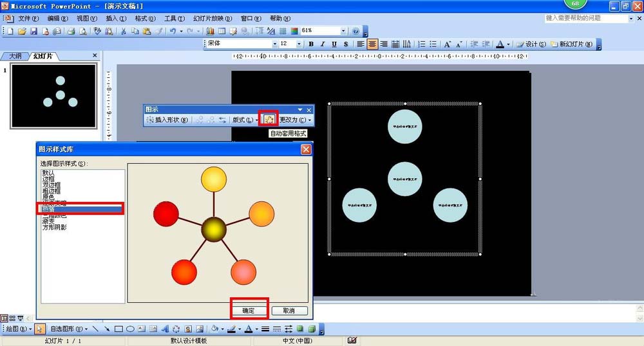The image size is (644, 346).
Task: Click the Paste clipboard icon
Action: pos(147,31)
